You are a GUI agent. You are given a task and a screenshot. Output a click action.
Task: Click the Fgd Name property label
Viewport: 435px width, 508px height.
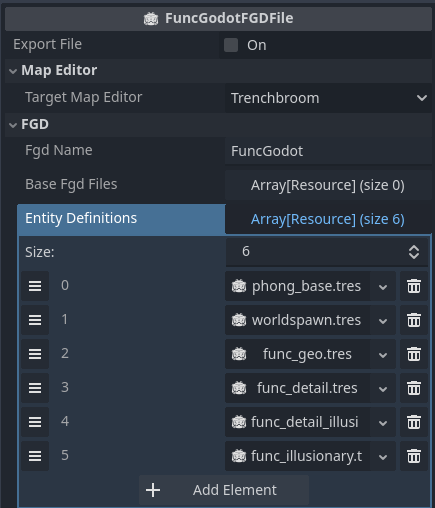coord(59,150)
